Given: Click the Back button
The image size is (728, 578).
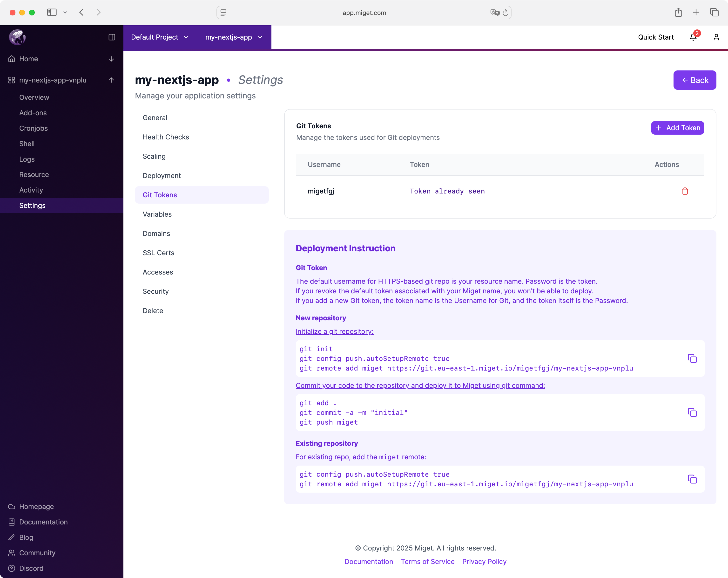Looking at the screenshot, I should click(x=694, y=80).
